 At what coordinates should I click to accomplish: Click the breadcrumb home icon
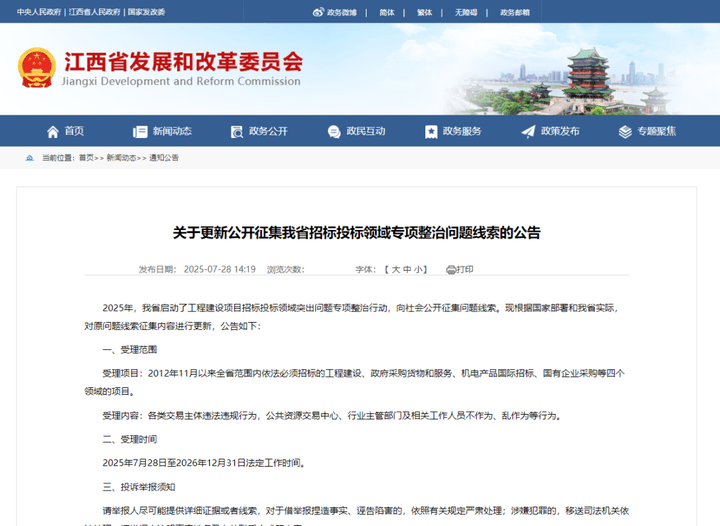click(x=30, y=158)
